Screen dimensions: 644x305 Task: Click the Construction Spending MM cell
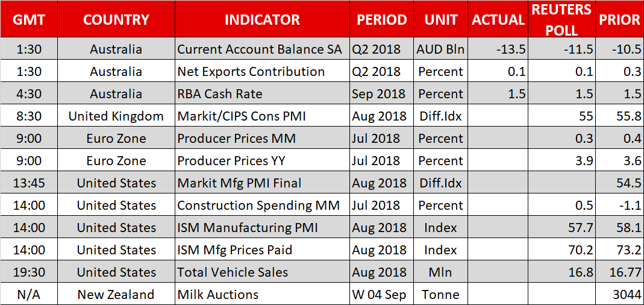pos(258,206)
